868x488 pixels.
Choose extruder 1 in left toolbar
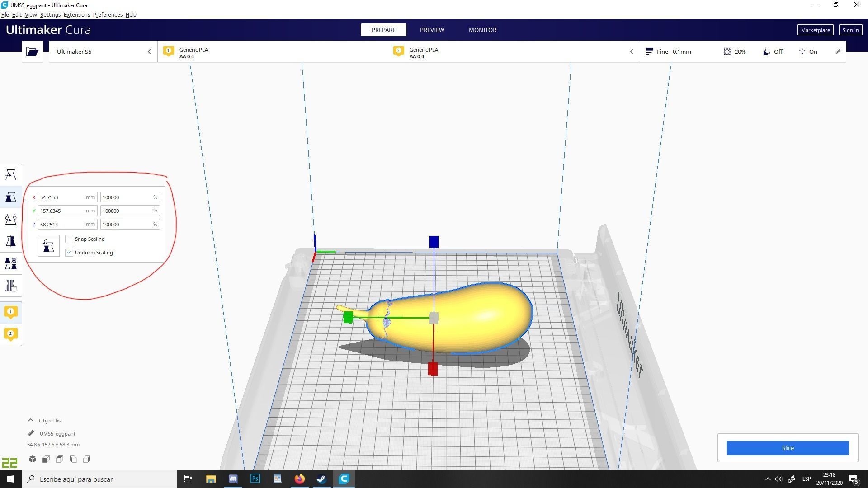[x=11, y=312]
